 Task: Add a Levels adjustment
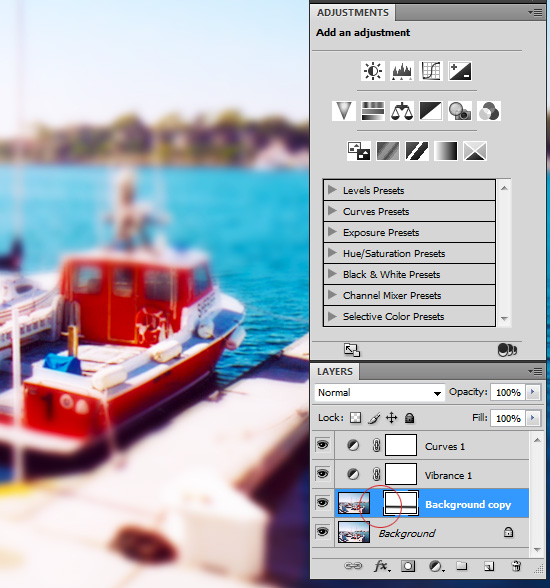point(402,71)
